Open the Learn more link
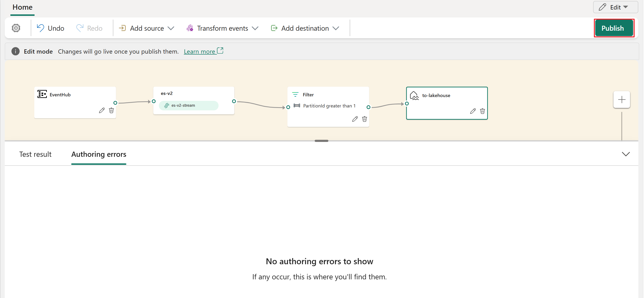This screenshot has width=644, height=298. (201, 51)
